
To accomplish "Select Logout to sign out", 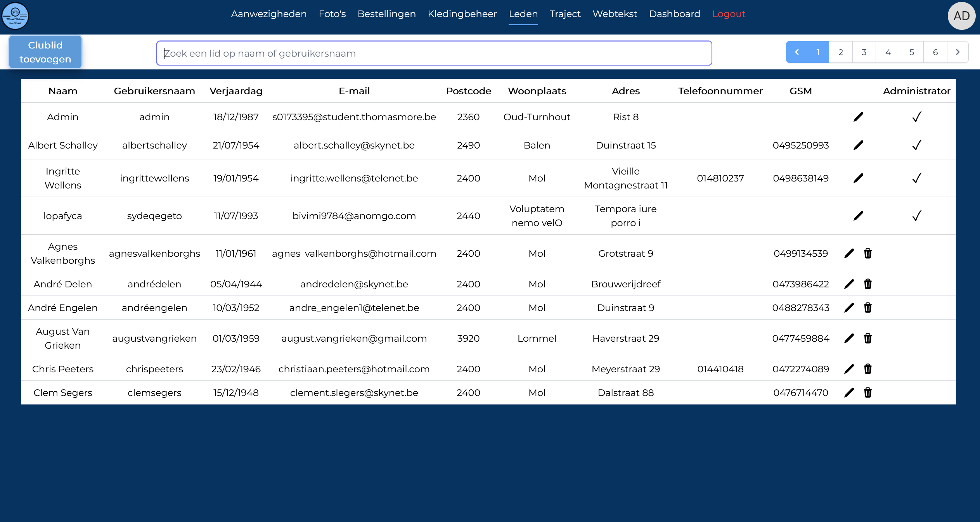I will point(729,14).
